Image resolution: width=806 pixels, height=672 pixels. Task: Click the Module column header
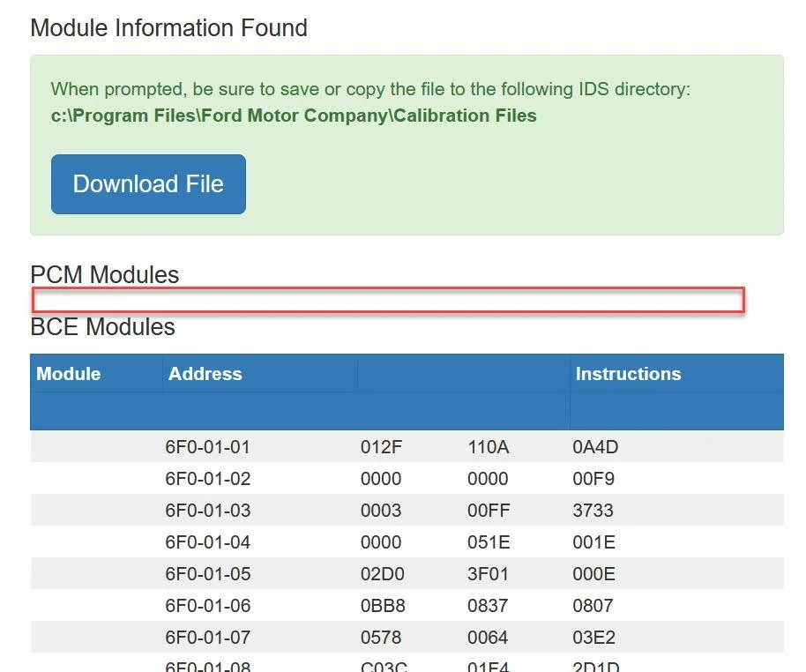(69, 374)
